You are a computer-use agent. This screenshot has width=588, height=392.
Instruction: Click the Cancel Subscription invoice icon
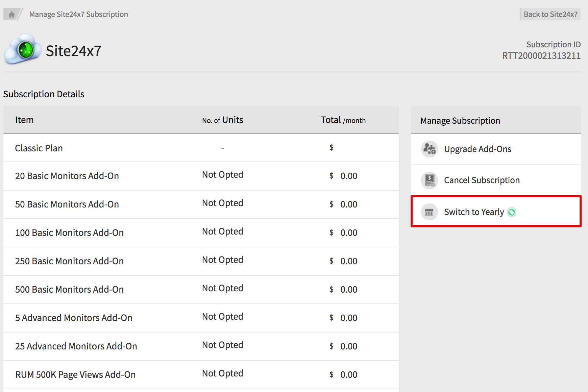click(429, 180)
